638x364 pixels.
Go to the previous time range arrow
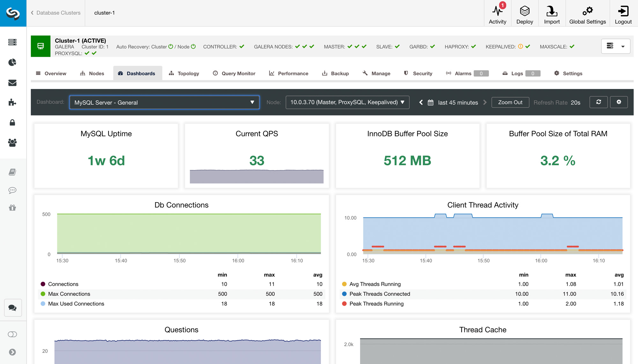point(421,102)
